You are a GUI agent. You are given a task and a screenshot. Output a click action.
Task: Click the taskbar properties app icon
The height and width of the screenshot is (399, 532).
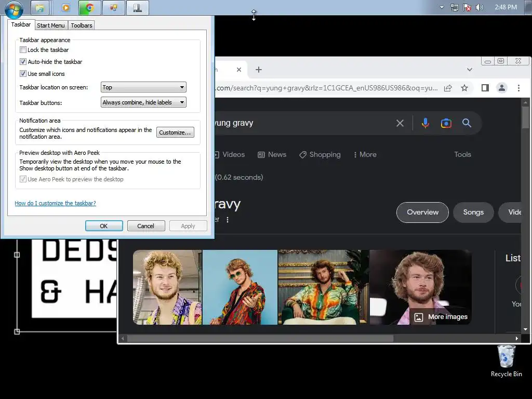(137, 8)
